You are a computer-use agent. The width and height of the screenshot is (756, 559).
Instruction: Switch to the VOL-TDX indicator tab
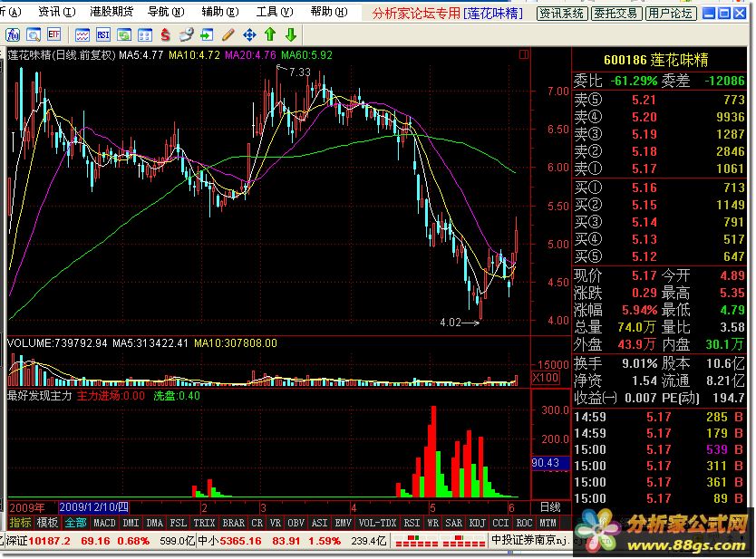pos(377,523)
